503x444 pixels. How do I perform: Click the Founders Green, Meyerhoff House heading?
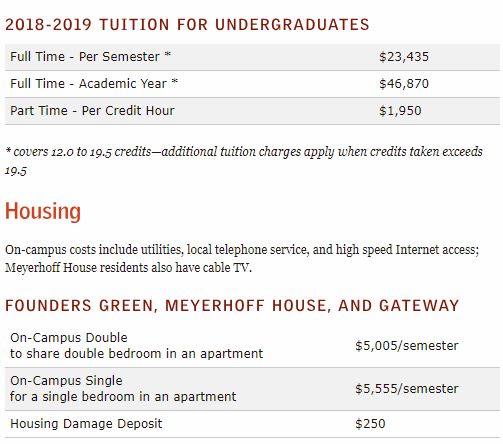click(232, 306)
